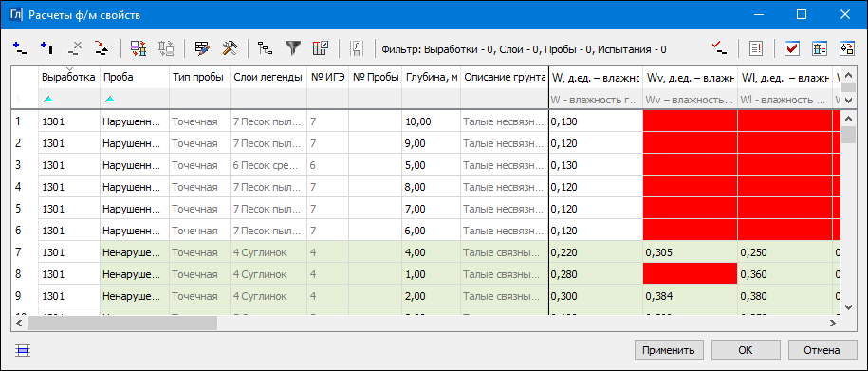Select the depth cell 5,00 in row 3
This screenshot has height=371, width=868.
tap(432, 164)
